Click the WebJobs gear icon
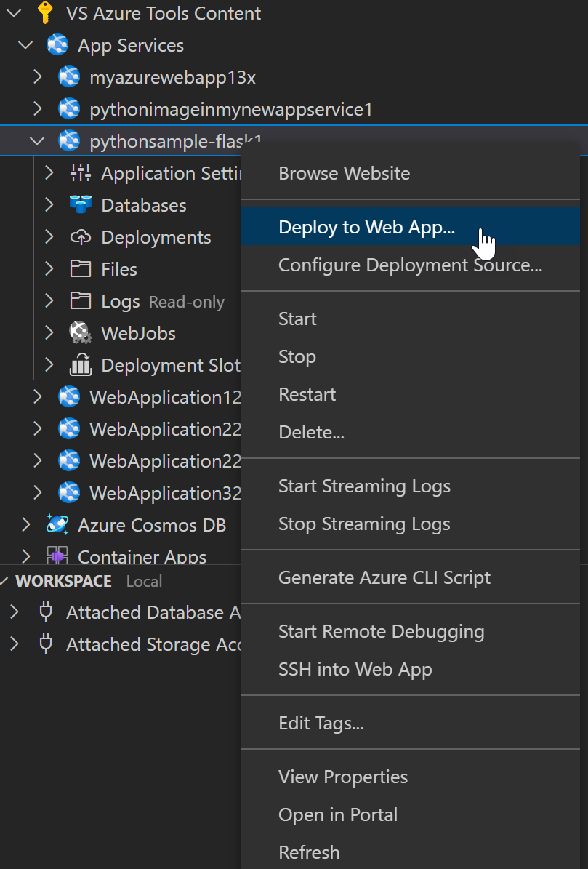Screen dimensions: 588x869 81,332
